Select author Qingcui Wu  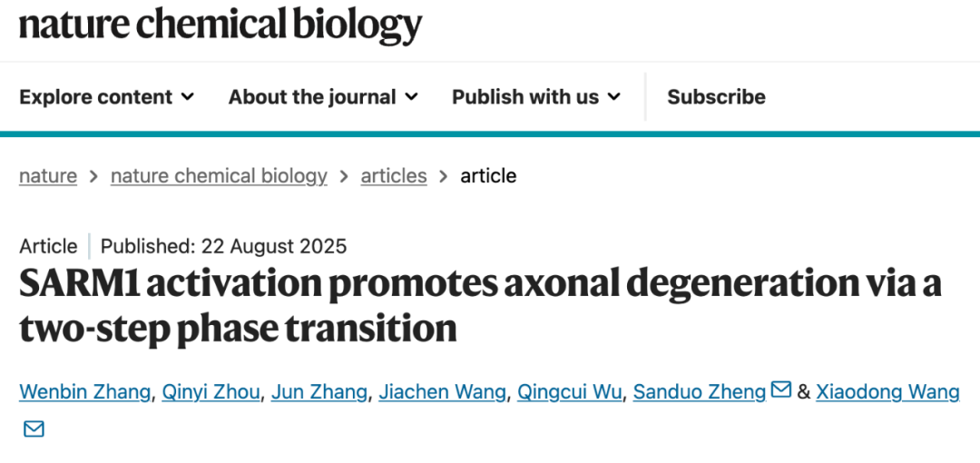click(569, 391)
